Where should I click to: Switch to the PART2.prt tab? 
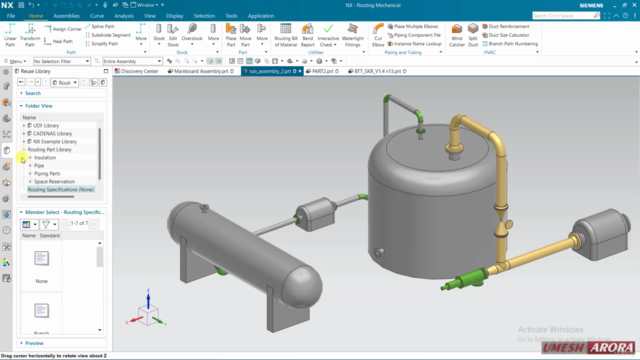tap(322, 71)
